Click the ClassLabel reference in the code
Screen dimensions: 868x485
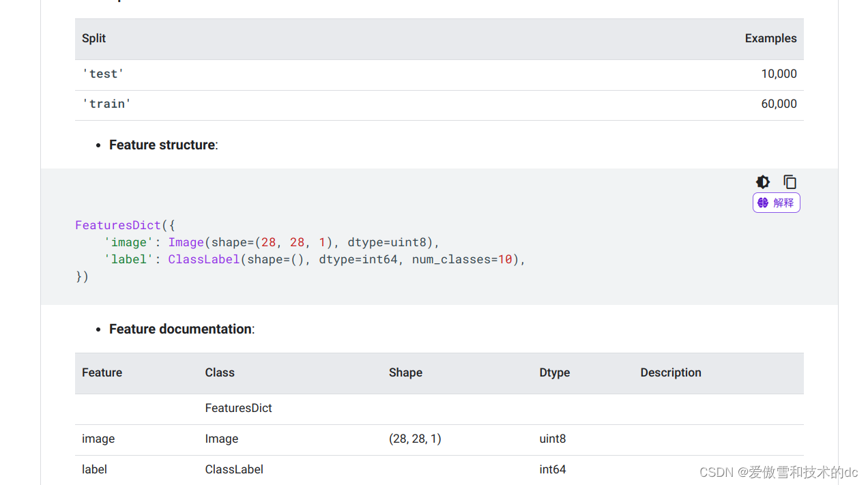point(203,259)
